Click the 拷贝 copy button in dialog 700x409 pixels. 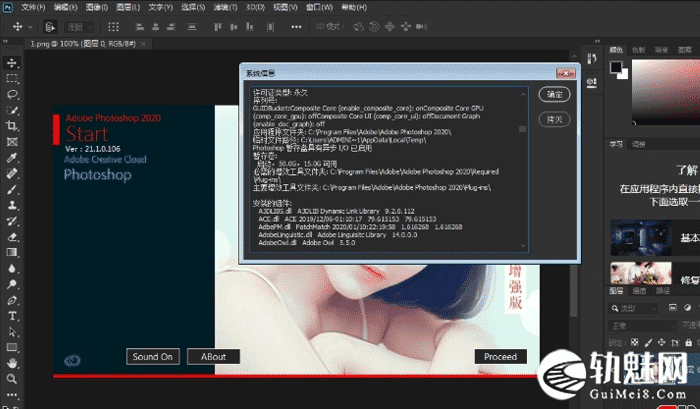pyautogui.click(x=554, y=120)
